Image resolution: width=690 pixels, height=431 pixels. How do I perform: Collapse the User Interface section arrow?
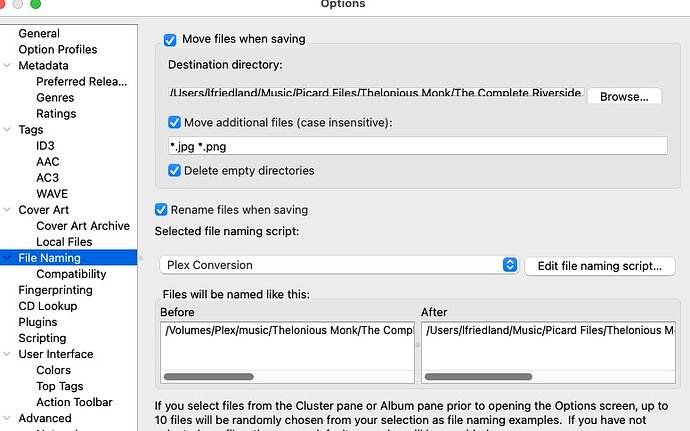(x=9, y=354)
